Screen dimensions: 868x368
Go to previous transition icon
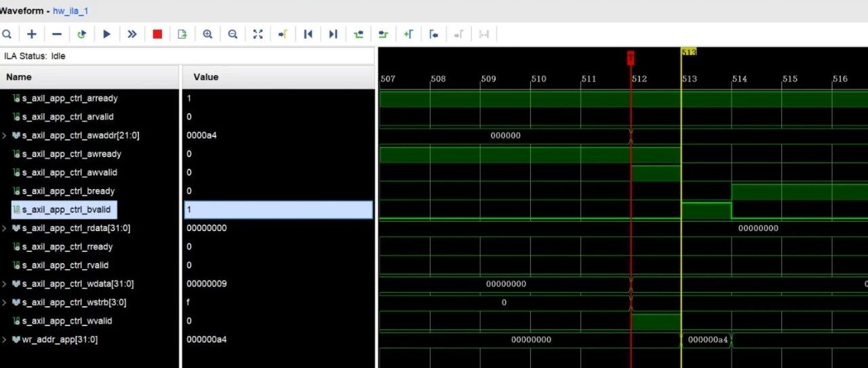coord(358,34)
